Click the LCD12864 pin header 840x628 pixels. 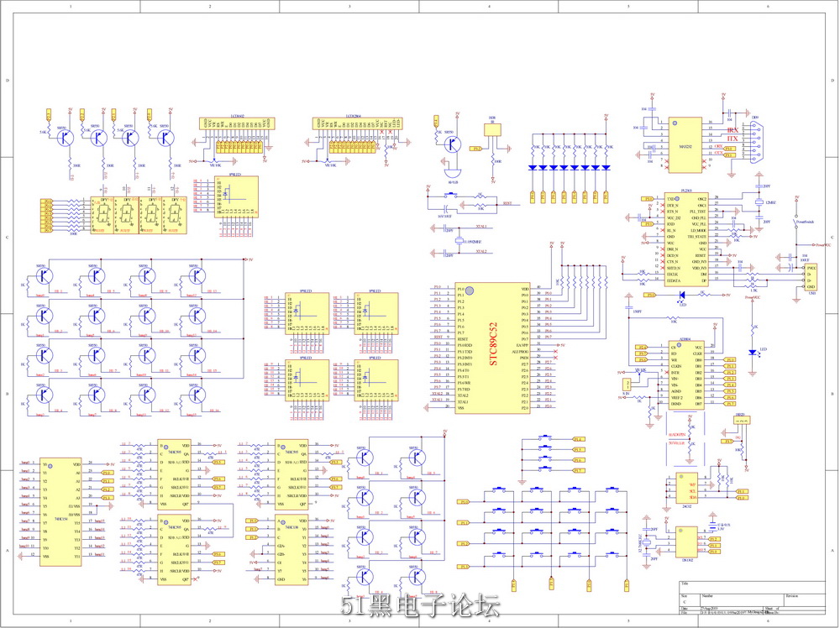[x=356, y=123]
